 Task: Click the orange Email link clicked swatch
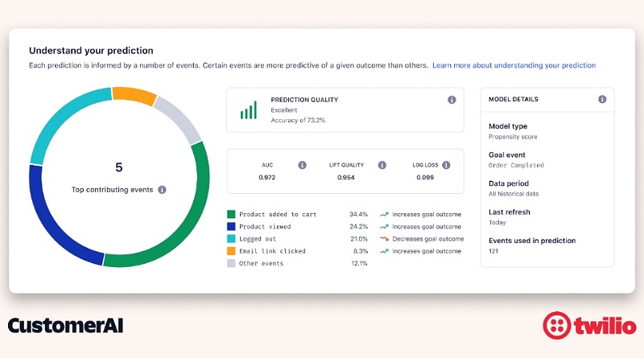click(231, 251)
